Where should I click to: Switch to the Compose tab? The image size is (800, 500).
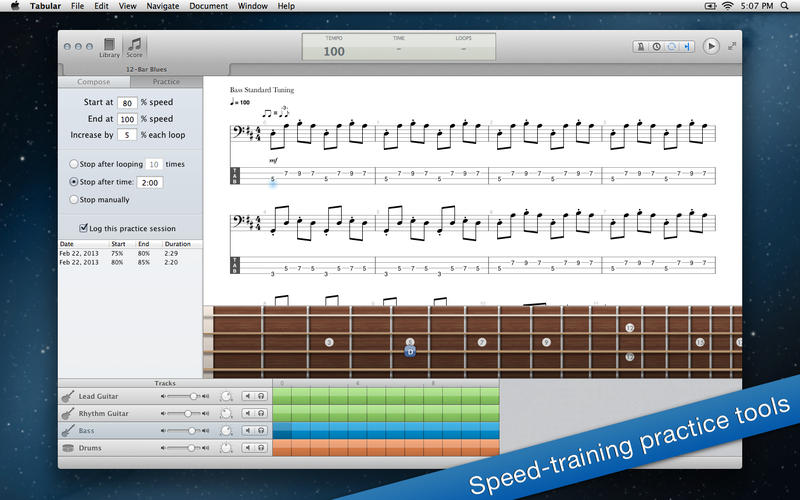point(93,81)
